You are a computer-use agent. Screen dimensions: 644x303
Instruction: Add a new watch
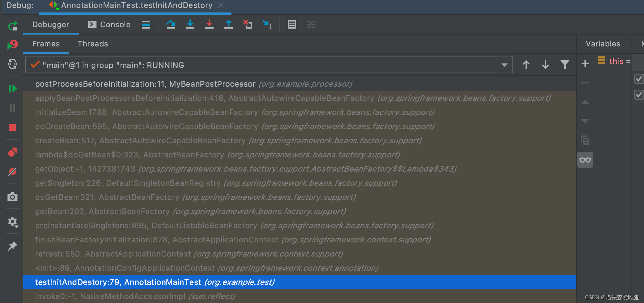coord(585,63)
